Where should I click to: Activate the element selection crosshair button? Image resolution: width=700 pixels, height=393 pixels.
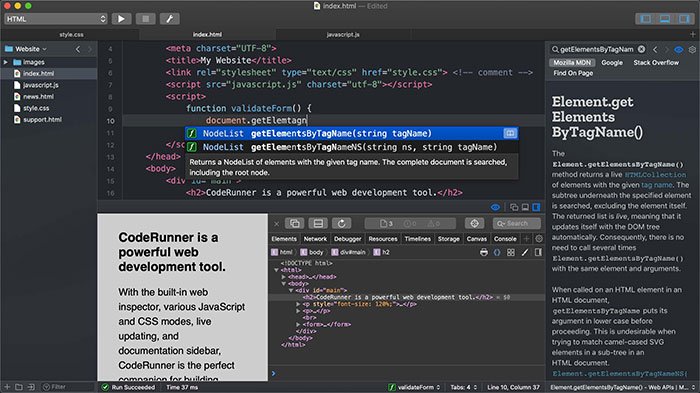[x=474, y=223]
